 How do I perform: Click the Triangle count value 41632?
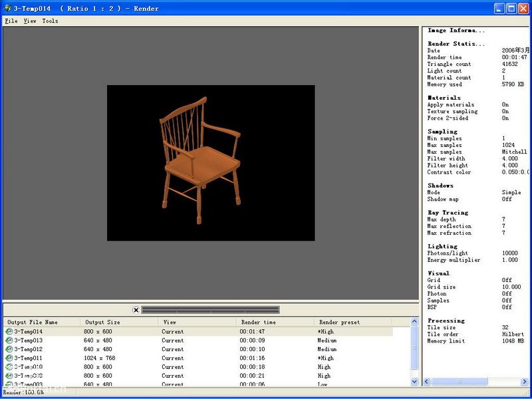click(x=510, y=64)
